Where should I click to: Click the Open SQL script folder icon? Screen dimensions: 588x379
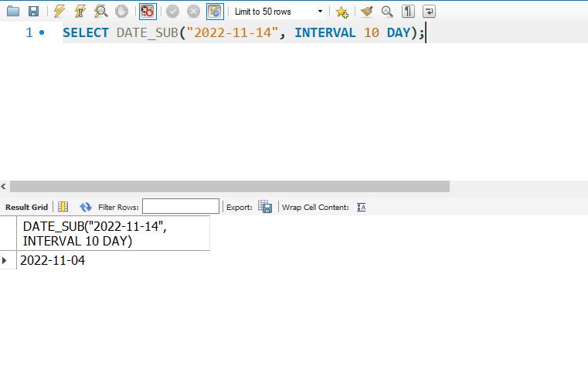(x=13, y=12)
